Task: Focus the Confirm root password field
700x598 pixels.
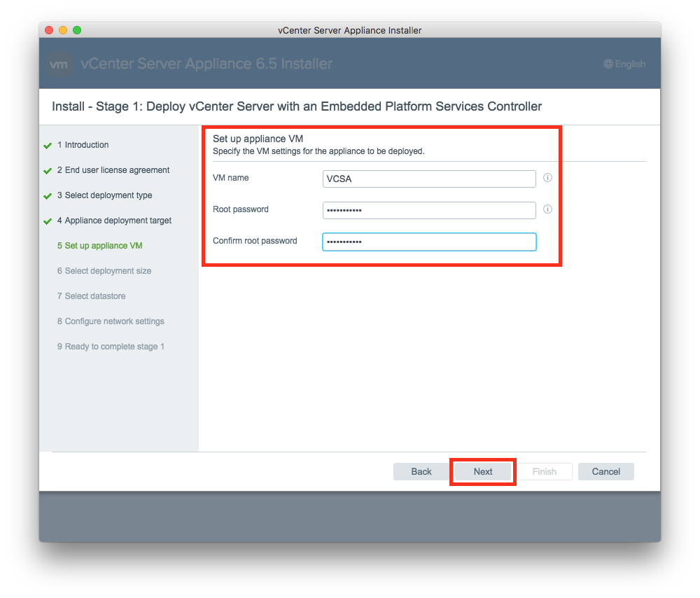Action: [x=429, y=242]
